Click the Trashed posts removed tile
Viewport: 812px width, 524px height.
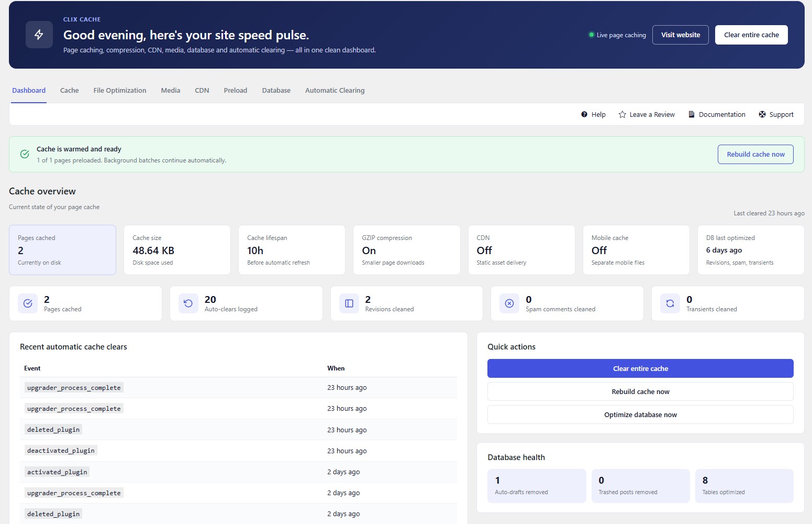(640, 486)
